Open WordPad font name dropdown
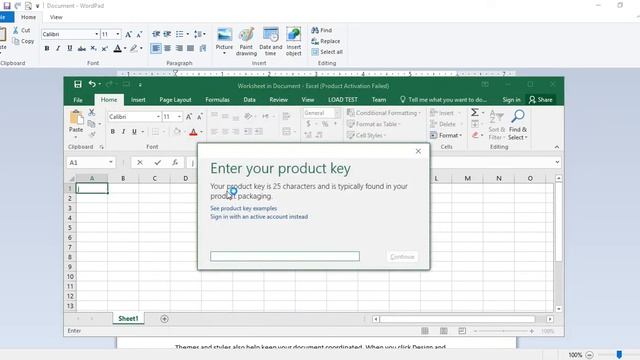The height and width of the screenshot is (360, 640). 97,34
